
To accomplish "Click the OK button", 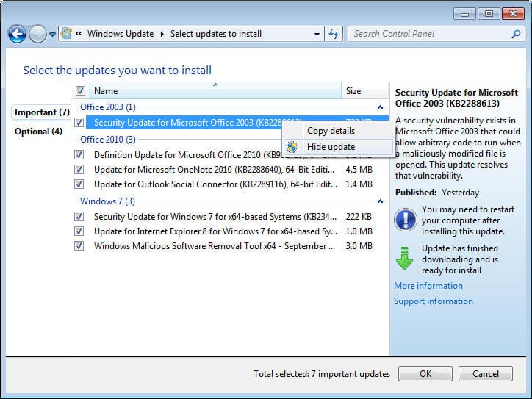I will pos(425,374).
